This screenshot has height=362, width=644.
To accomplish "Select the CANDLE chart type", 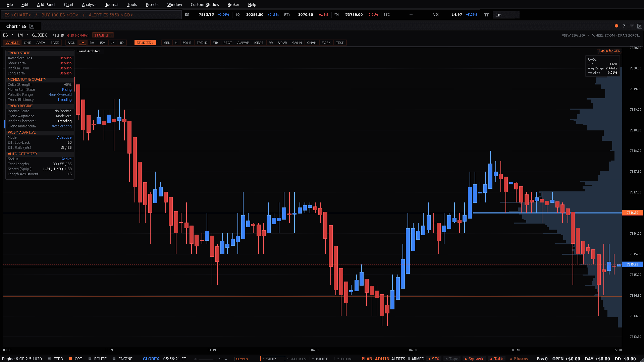I will click(12, 43).
